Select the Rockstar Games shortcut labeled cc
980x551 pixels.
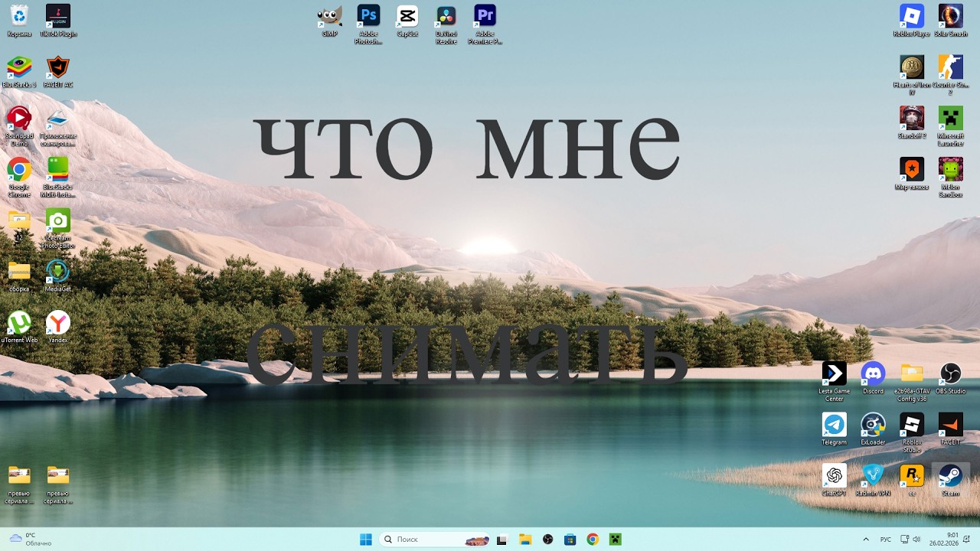point(912,481)
